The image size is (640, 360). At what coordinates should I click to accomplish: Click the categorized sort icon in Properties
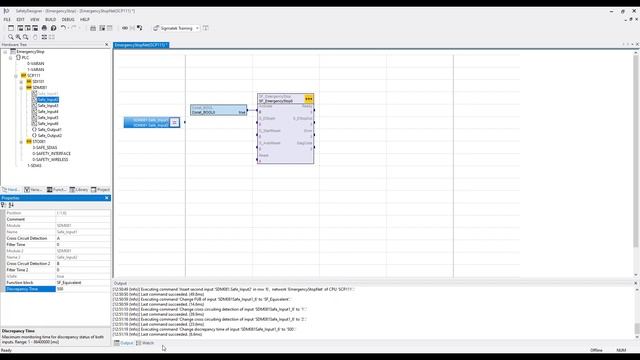click(x=4, y=205)
